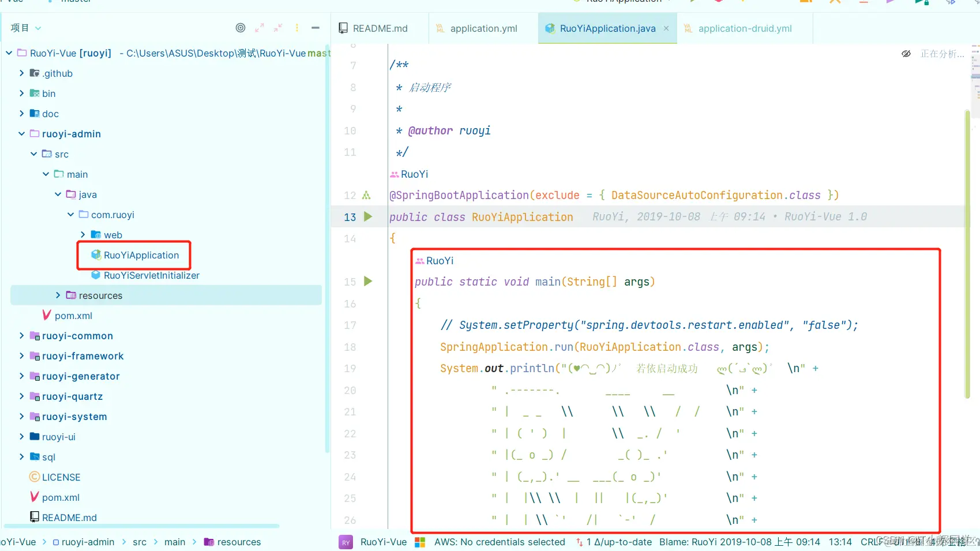Open the application-druid.yml tab
Screen dimensions: 980x551
[x=738, y=28]
